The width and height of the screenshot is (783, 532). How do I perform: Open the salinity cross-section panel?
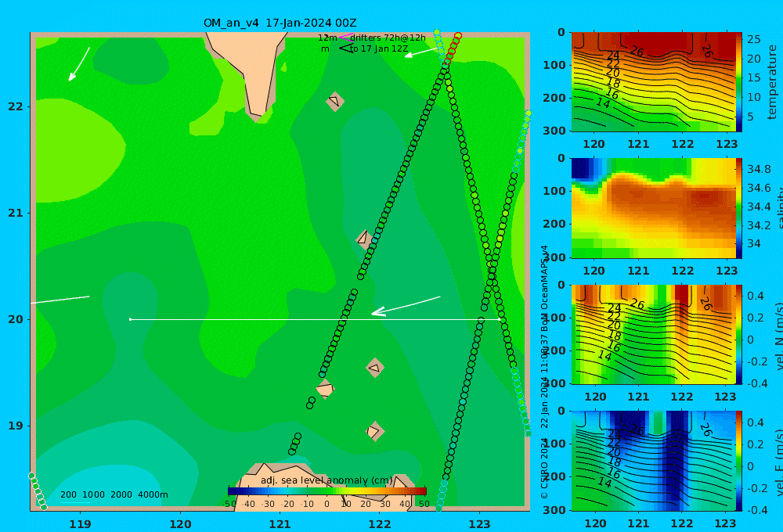click(x=653, y=208)
